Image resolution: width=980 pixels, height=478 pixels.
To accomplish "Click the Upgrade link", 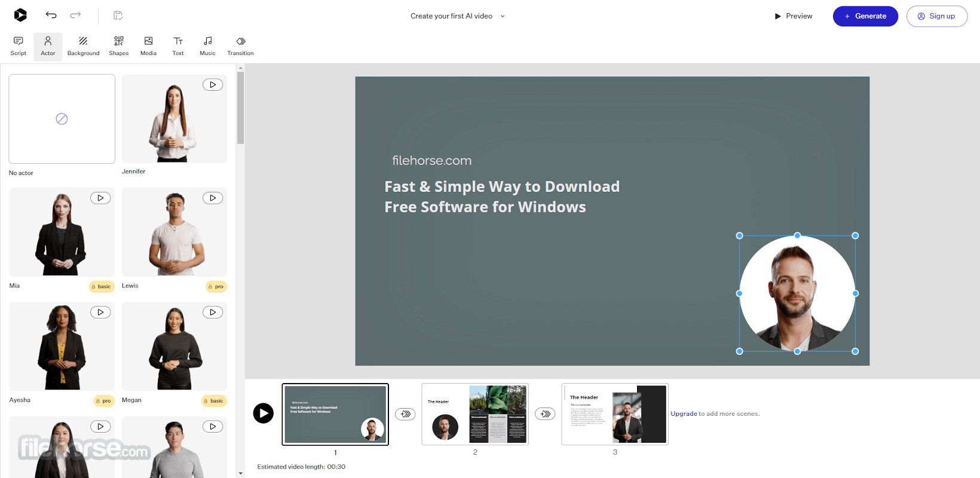I will tap(684, 413).
